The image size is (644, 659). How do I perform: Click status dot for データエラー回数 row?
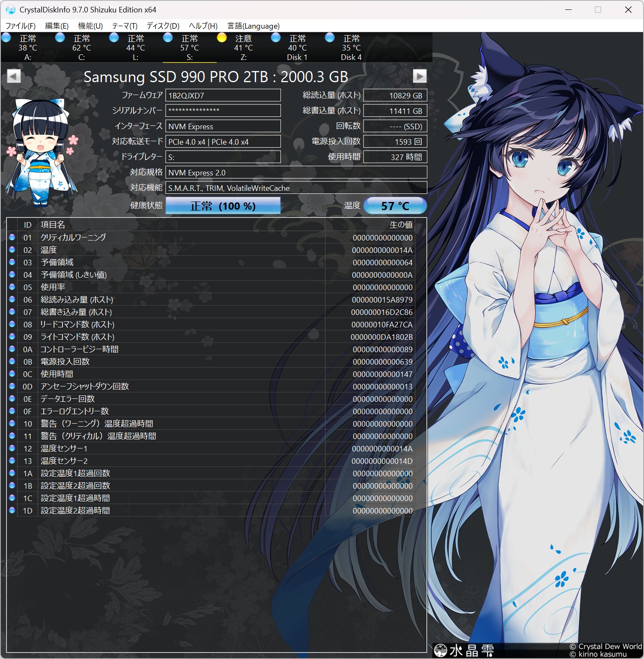click(x=12, y=398)
